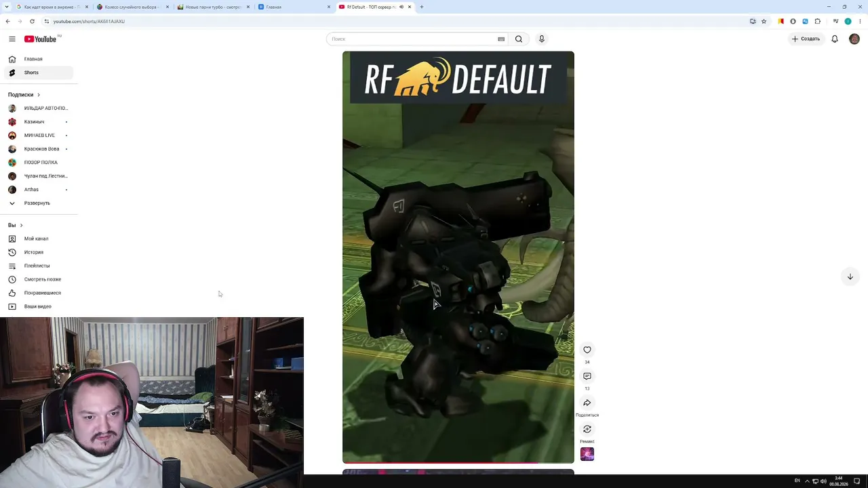Expand subscriptions list with Развернуть
Image resolution: width=868 pixels, height=488 pixels.
point(39,203)
